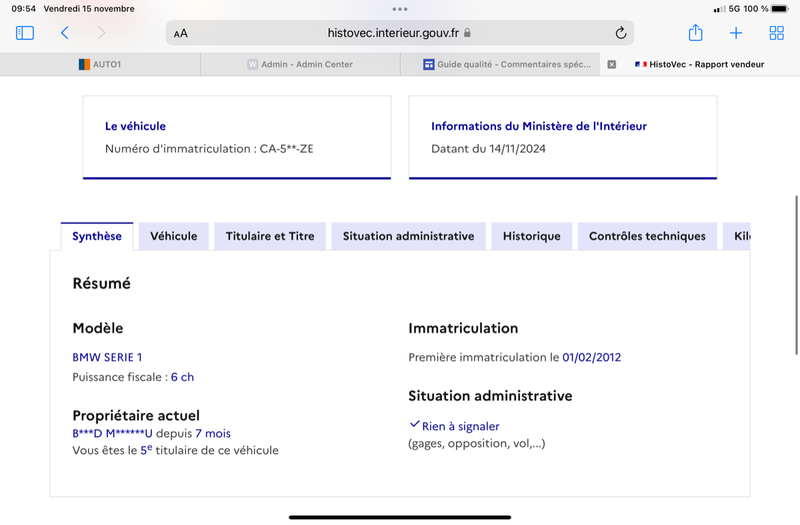The image size is (800, 525).
Task: Click the Datant du 14/11/2024 text
Action: pos(488,149)
